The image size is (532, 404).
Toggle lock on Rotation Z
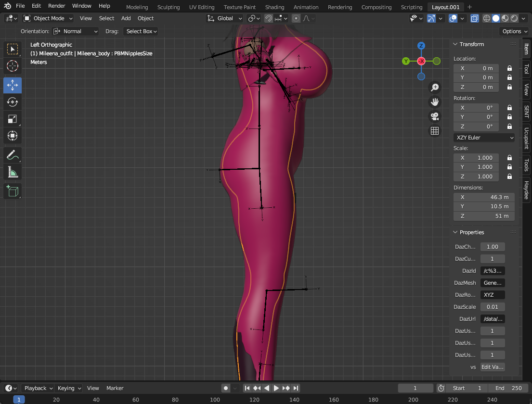pos(509,126)
